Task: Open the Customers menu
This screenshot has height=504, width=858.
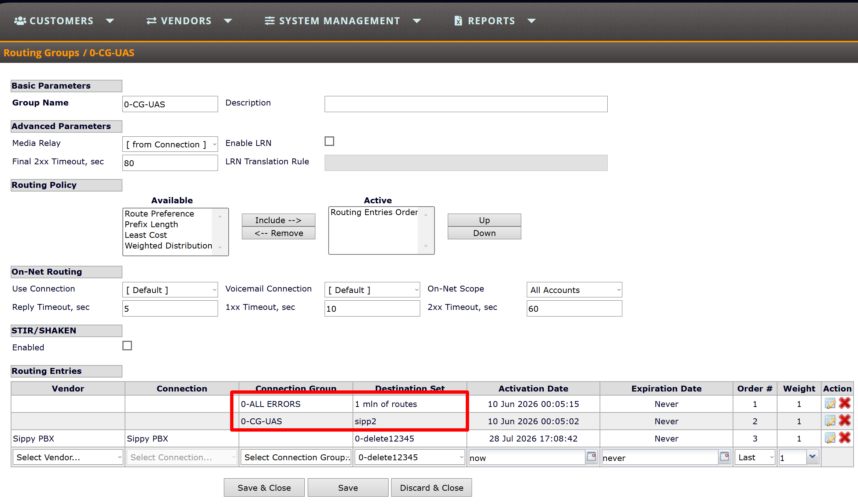Action: click(x=64, y=21)
